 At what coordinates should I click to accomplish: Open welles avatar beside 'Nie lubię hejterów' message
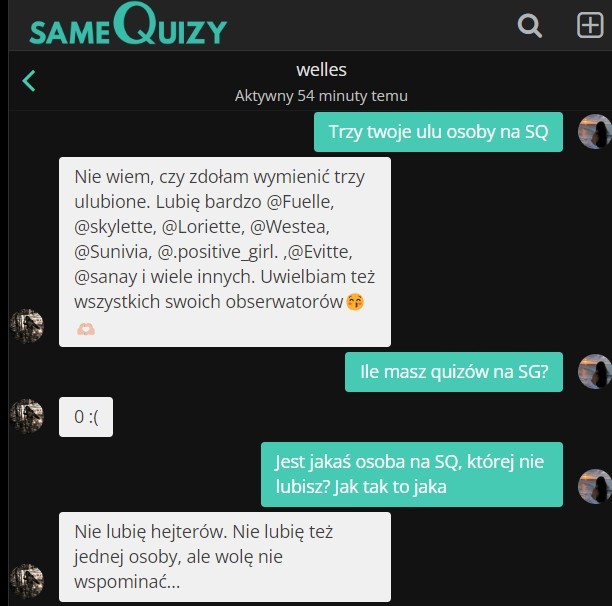coord(27,581)
